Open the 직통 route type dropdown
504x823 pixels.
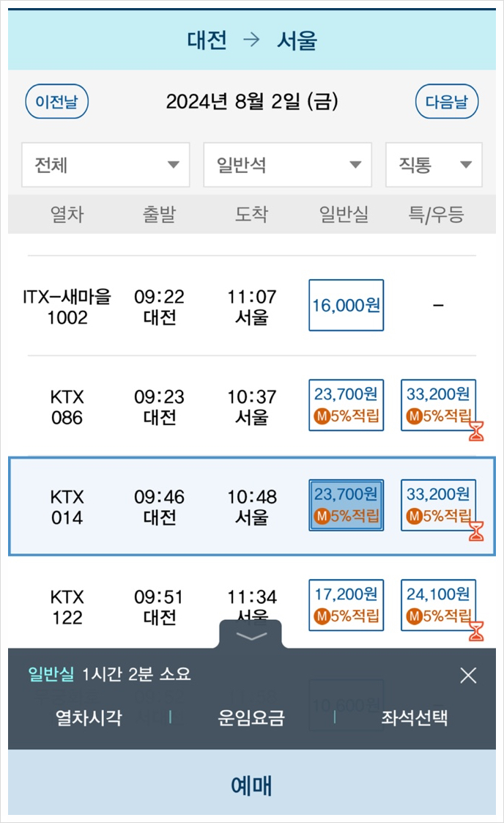coord(433,165)
